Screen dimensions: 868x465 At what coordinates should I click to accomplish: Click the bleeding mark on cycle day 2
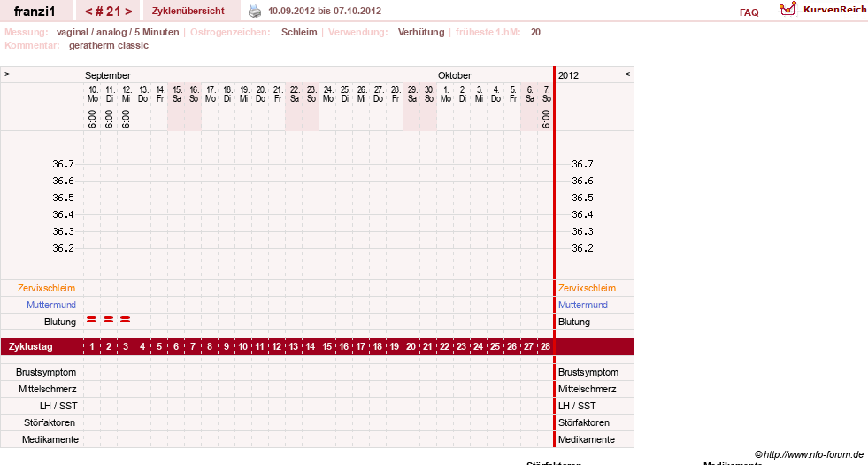[x=109, y=319]
